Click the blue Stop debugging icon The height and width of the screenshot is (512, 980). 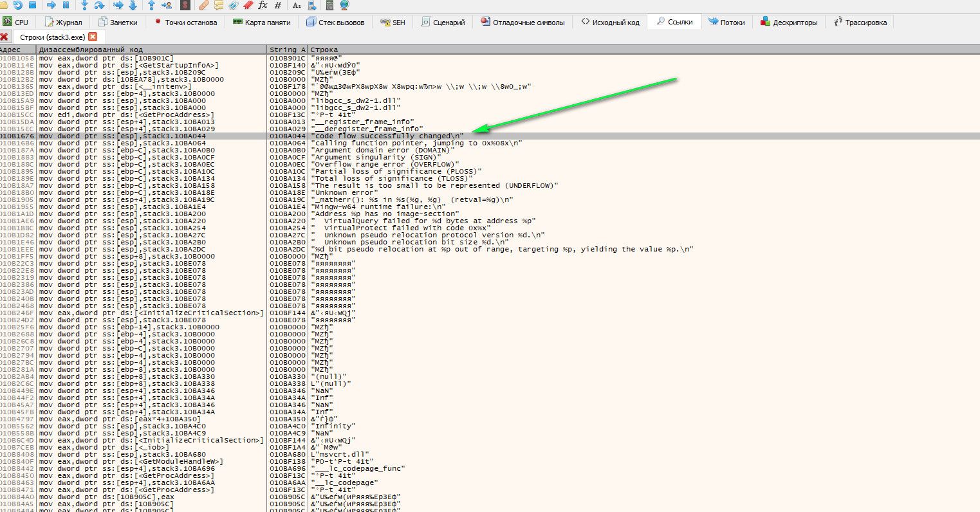[33, 5]
